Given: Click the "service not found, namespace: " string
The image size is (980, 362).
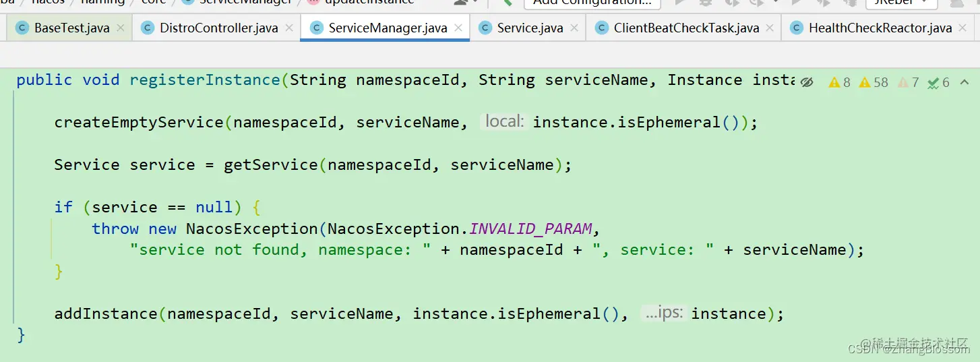Looking at the screenshot, I should 280,249.
